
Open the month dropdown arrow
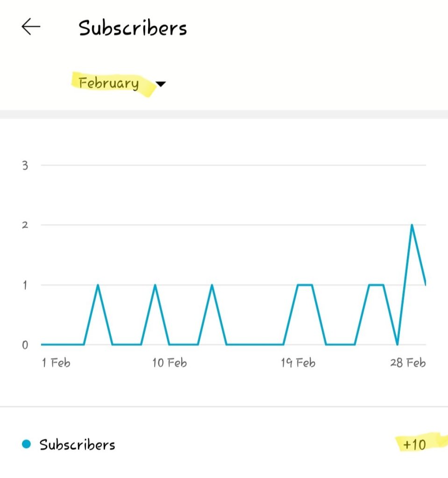tap(160, 84)
